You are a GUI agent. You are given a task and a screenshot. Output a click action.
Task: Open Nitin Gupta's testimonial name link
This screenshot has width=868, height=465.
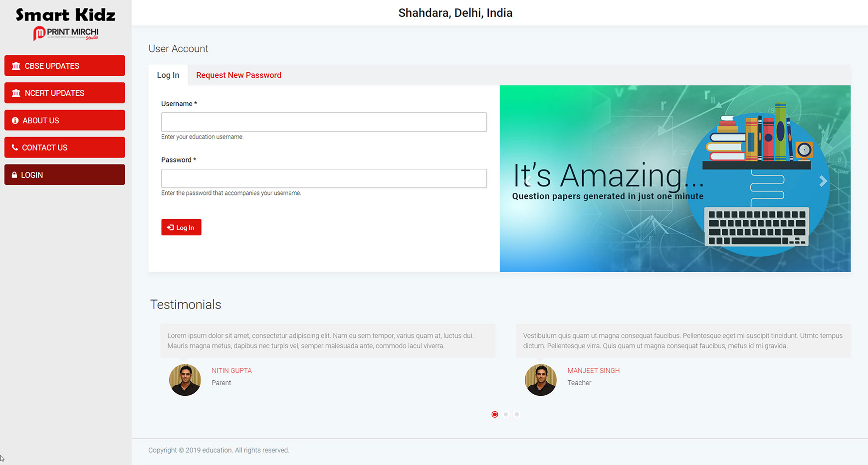(x=231, y=370)
